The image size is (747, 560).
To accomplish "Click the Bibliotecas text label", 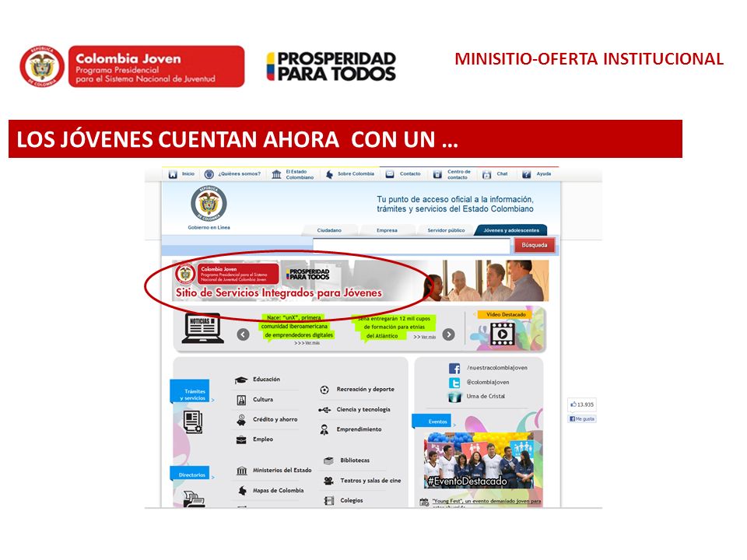I will tap(355, 460).
